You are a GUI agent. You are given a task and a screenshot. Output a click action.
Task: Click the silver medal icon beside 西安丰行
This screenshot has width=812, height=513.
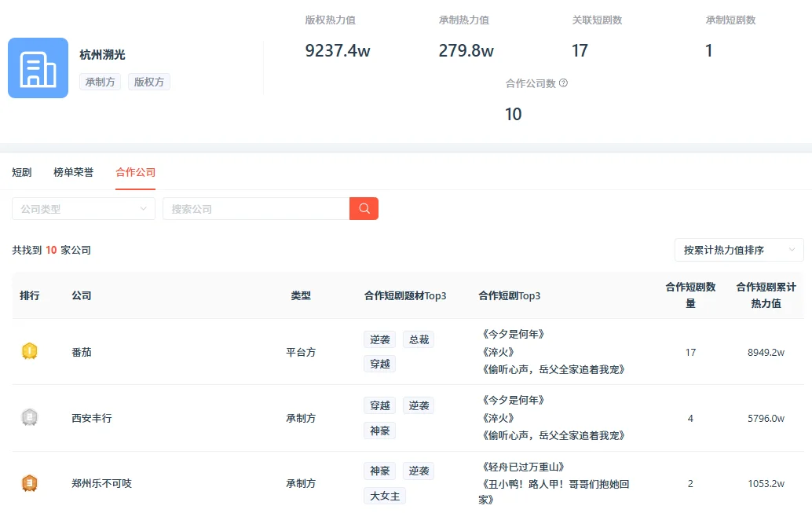click(x=30, y=418)
